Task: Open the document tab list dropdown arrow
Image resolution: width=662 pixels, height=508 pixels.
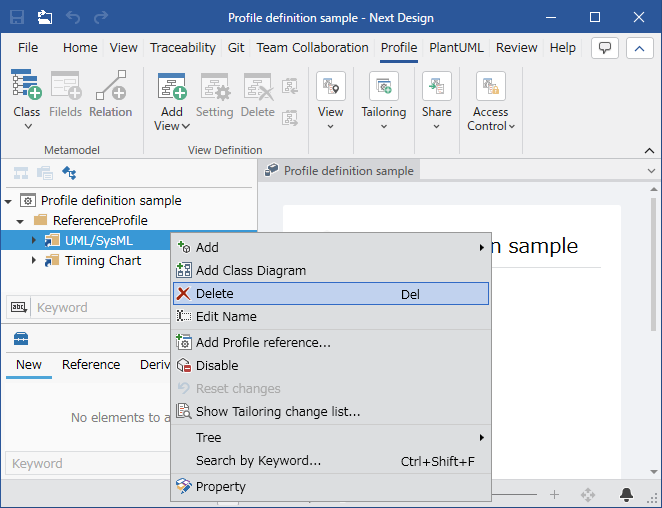Action: (651, 171)
